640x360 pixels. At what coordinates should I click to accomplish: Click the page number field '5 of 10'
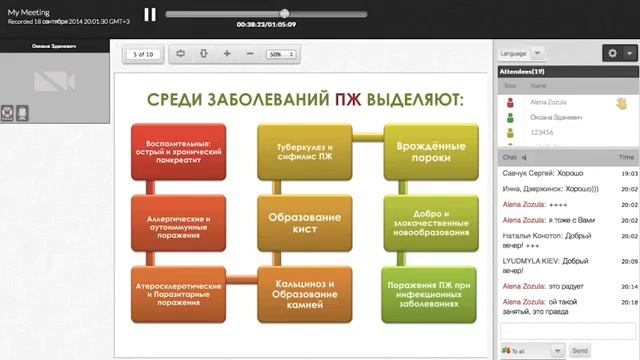pos(143,54)
